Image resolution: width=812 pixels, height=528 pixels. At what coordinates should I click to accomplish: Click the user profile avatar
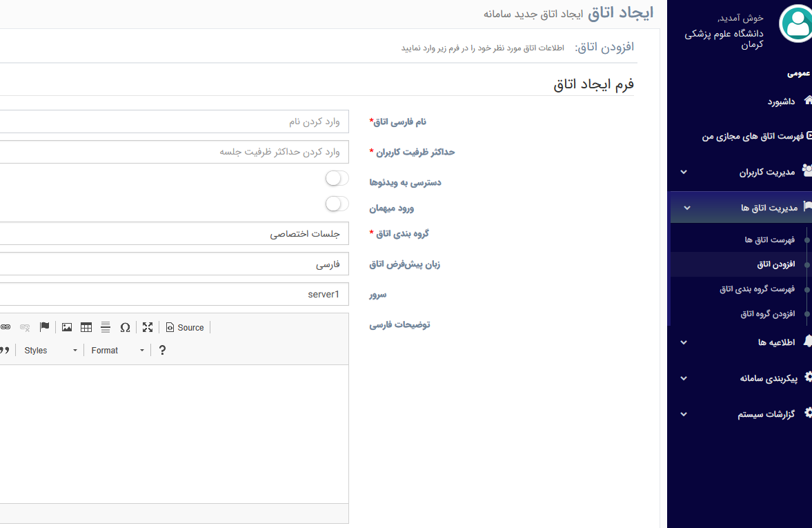point(795,25)
